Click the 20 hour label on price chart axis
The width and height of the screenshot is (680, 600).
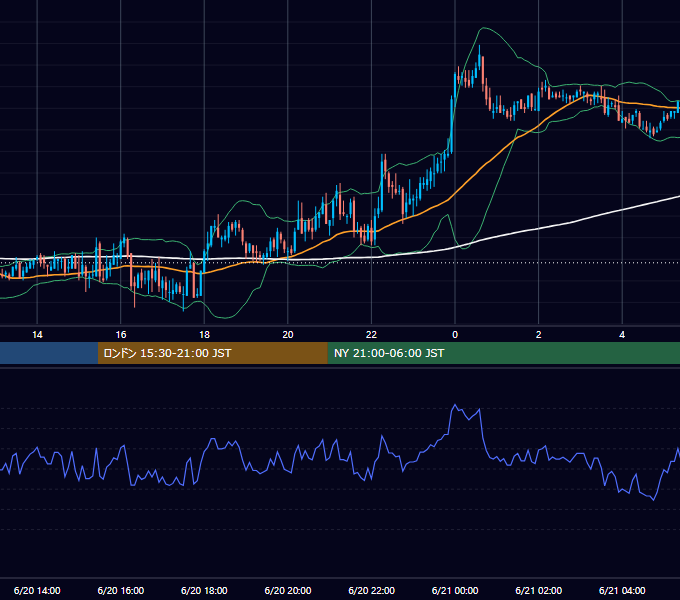(x=288, y=335)
